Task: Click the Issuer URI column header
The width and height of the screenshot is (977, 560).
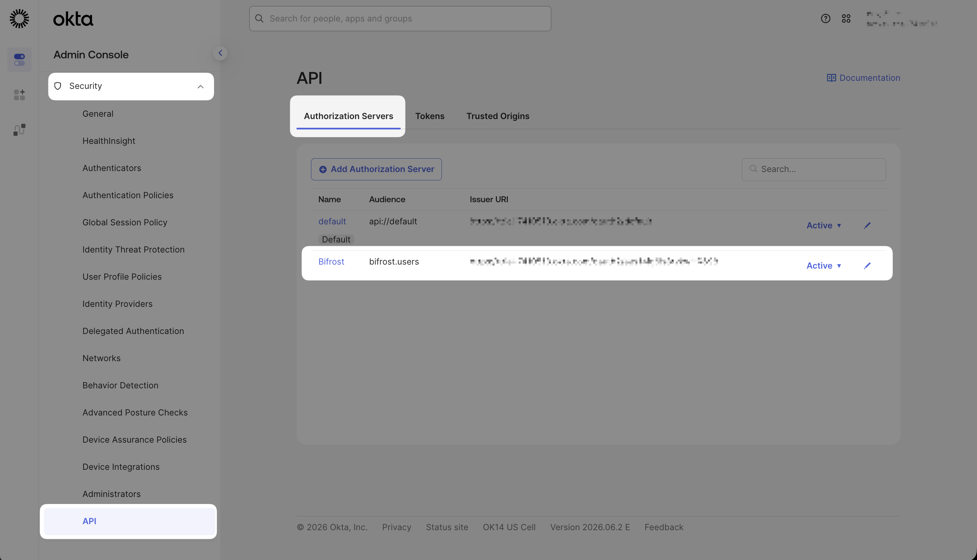Action: 489,199
